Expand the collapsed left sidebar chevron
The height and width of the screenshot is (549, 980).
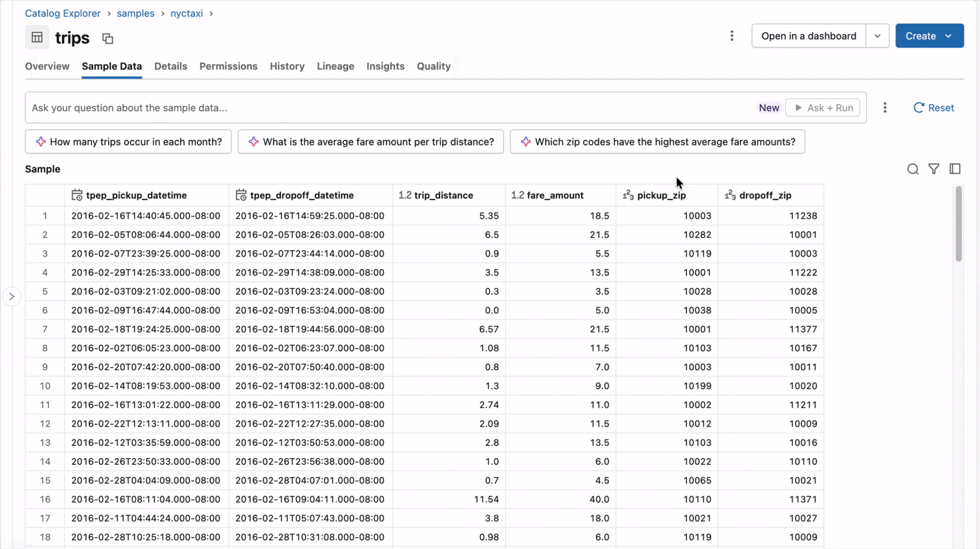11,296
